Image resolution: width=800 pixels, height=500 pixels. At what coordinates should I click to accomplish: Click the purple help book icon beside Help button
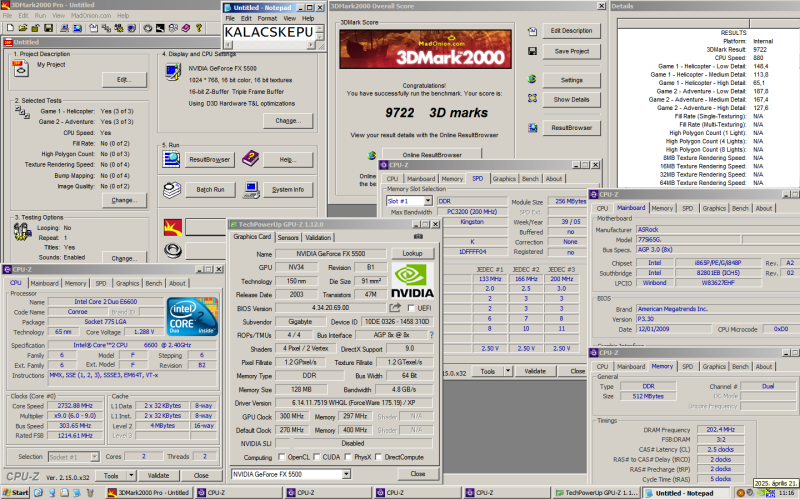point(250,159)
